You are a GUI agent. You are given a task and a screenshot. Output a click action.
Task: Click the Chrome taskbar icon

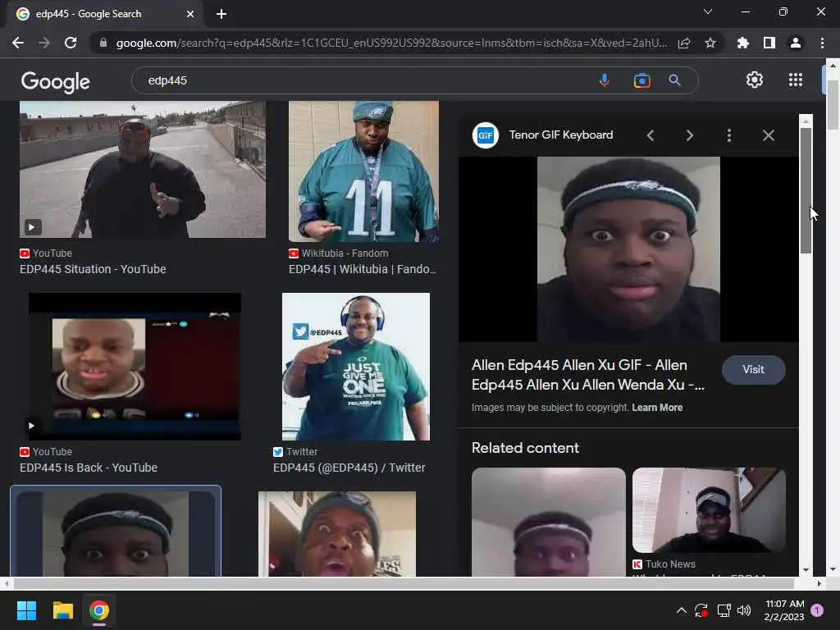coord(99,610)
